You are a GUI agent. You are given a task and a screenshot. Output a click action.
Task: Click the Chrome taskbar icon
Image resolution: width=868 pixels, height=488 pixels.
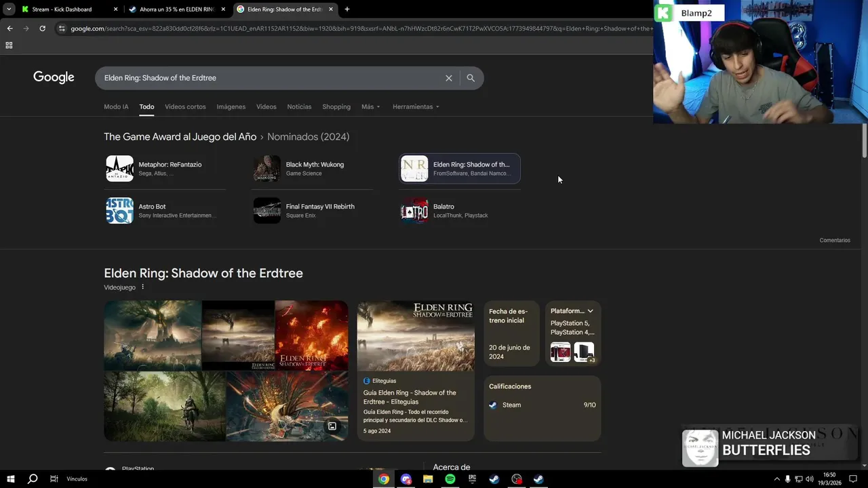point(384,479)
